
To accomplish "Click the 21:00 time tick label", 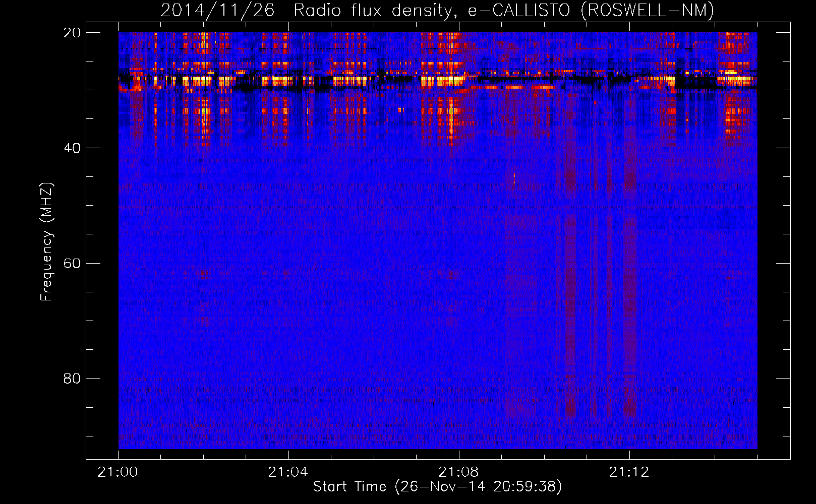I will coord(118,472).
